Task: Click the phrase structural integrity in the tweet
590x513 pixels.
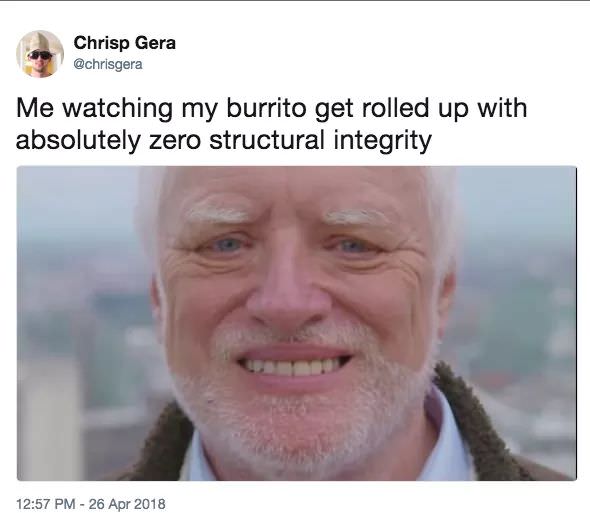Action: (320, 140)
